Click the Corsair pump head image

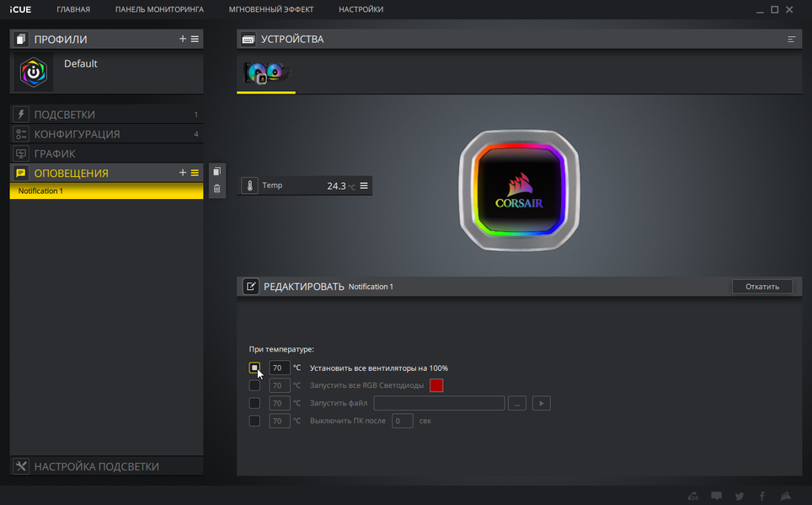pyautogui.click(x=519, y=191)
